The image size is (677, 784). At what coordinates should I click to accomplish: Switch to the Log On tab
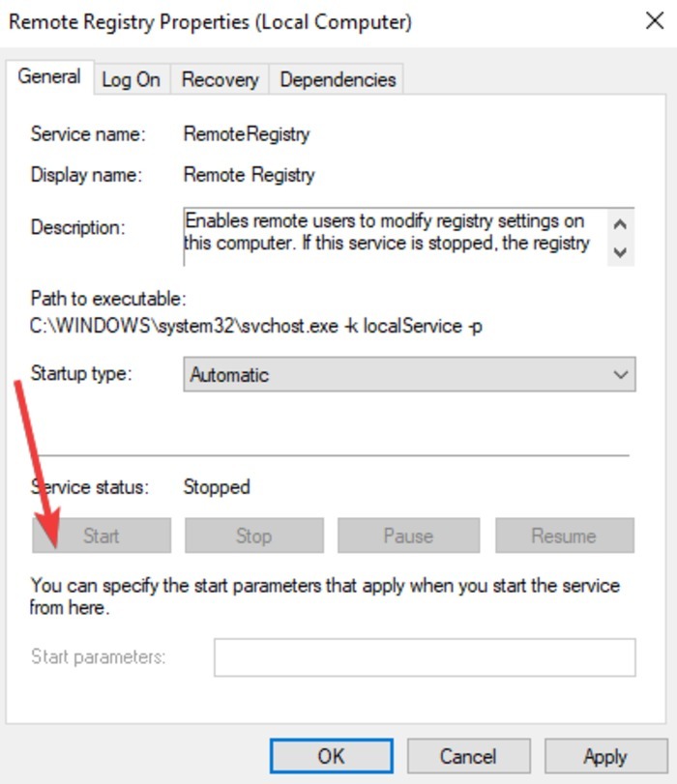coord(131,80)
